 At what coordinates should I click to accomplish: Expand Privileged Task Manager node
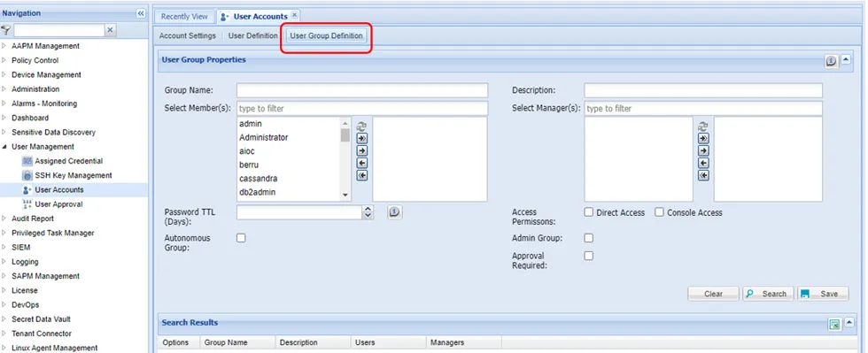tap(4, 233)
